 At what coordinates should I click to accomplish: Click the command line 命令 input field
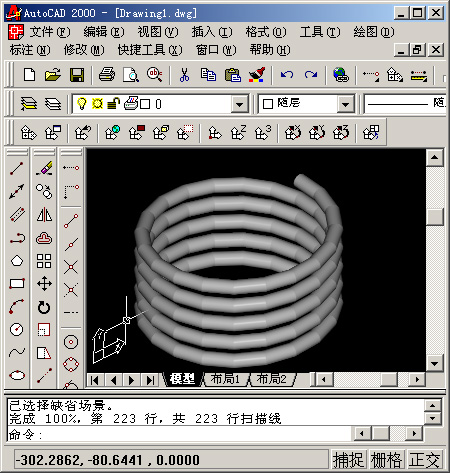point(180,434)
